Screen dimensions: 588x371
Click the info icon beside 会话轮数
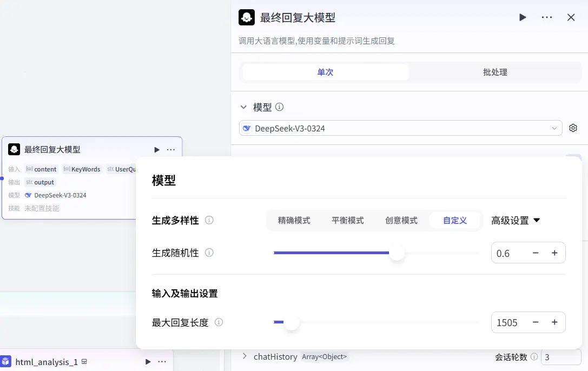point(534,357)
